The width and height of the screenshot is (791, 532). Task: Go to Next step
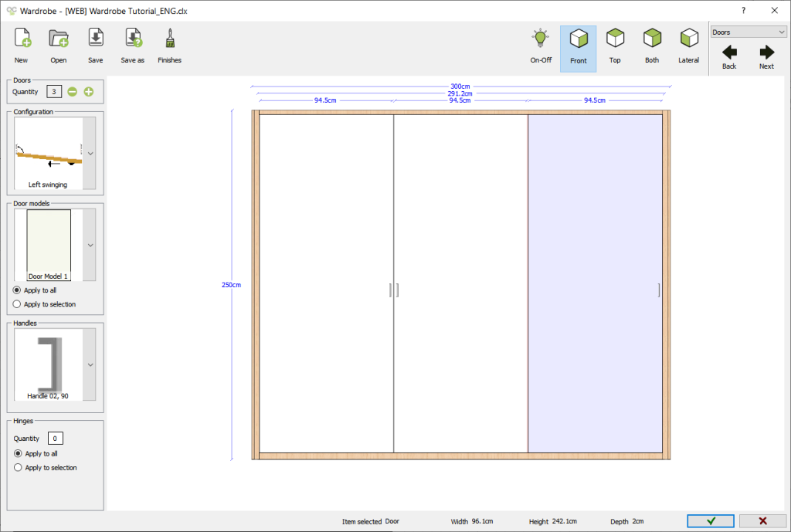click(766, 56)
